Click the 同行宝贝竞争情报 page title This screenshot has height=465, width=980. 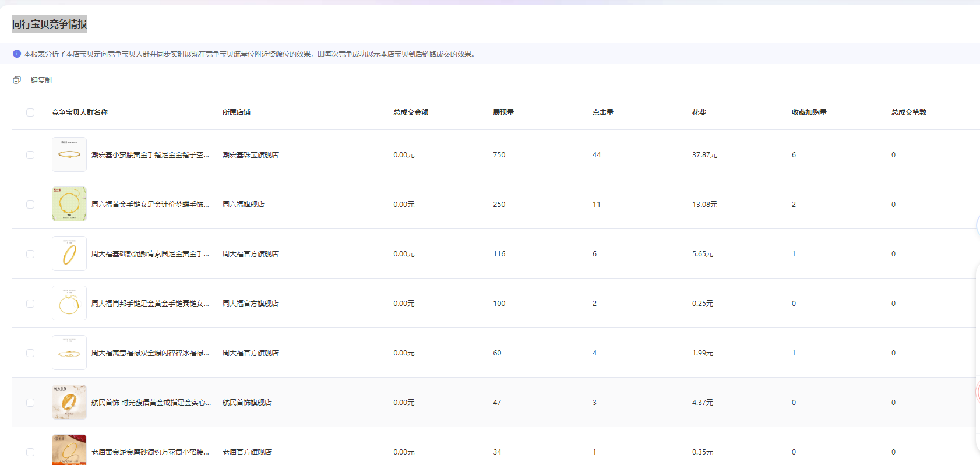tap(50, 24)
